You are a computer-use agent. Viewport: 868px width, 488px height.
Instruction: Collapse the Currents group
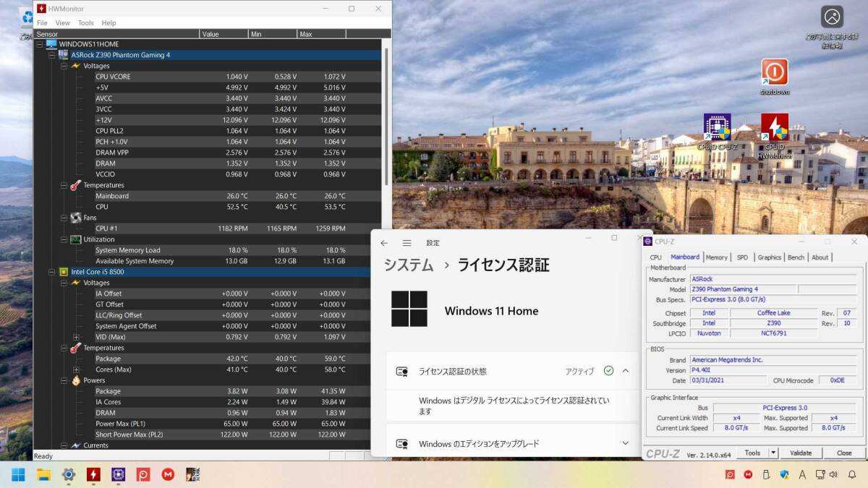tap(64, 445)
